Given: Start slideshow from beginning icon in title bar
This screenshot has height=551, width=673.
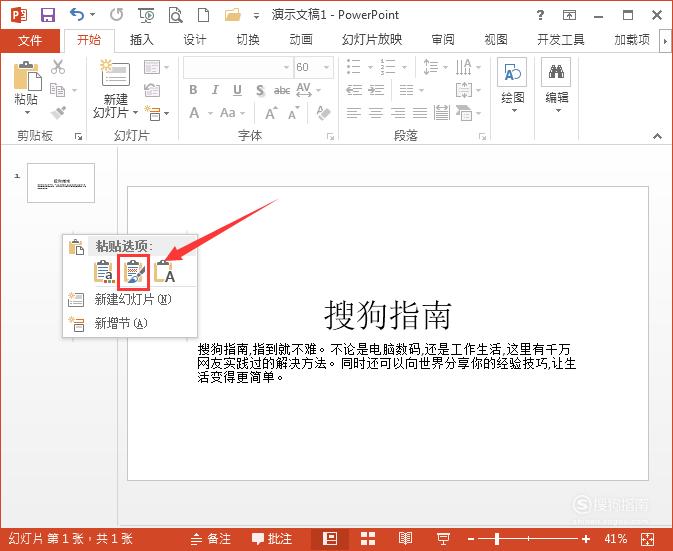Looking at the screenshot, I should pos(146,15).
